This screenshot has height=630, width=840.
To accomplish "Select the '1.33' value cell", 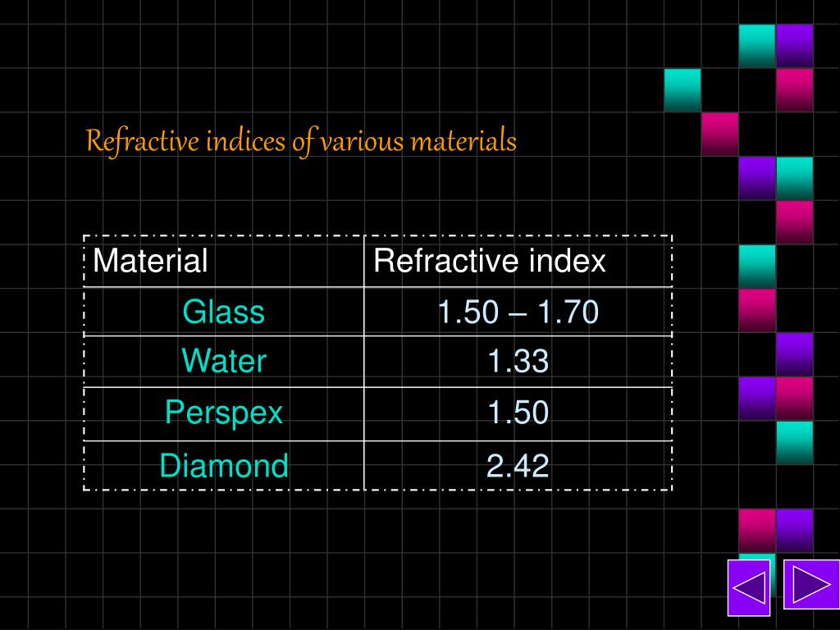I will point(518,362).
